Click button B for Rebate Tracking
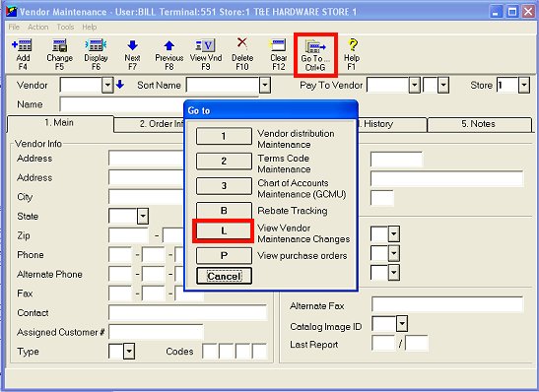Viewport: 539px width, 392px height. coord(224,210)
